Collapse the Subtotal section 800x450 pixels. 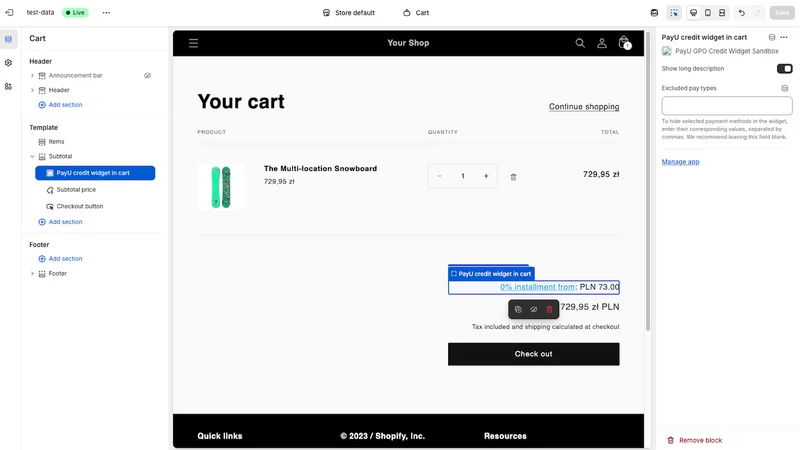[x=32, y=157]
